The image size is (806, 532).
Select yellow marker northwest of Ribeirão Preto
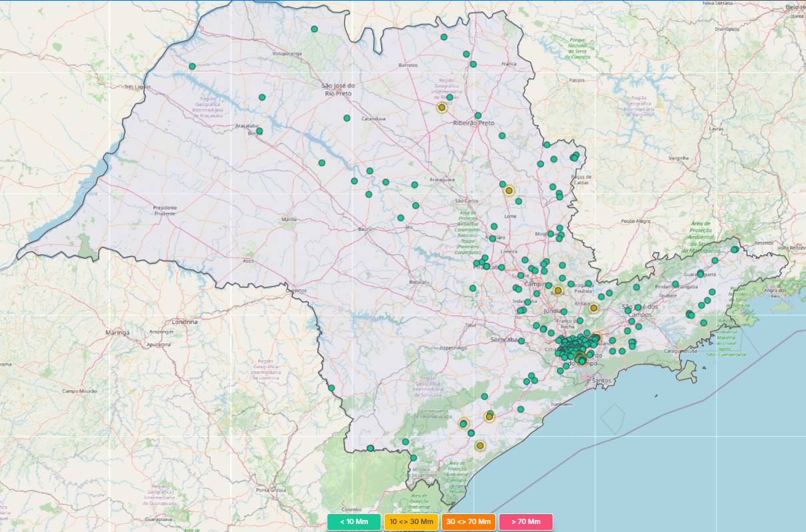[441, 107]
